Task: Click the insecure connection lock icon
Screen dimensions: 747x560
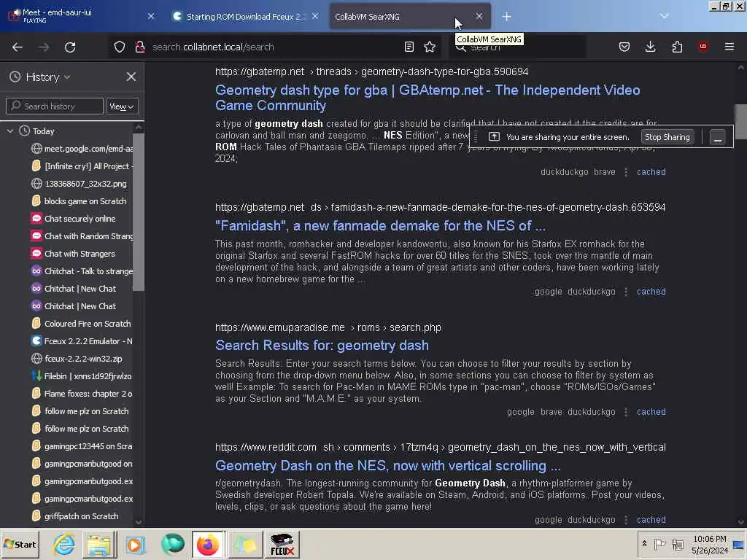Action: click(139, 47)
